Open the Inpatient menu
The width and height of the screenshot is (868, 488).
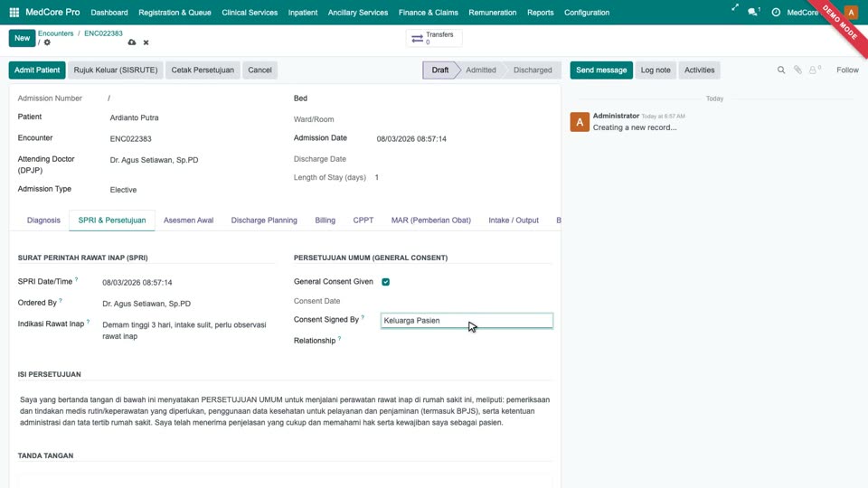point(303,12)
